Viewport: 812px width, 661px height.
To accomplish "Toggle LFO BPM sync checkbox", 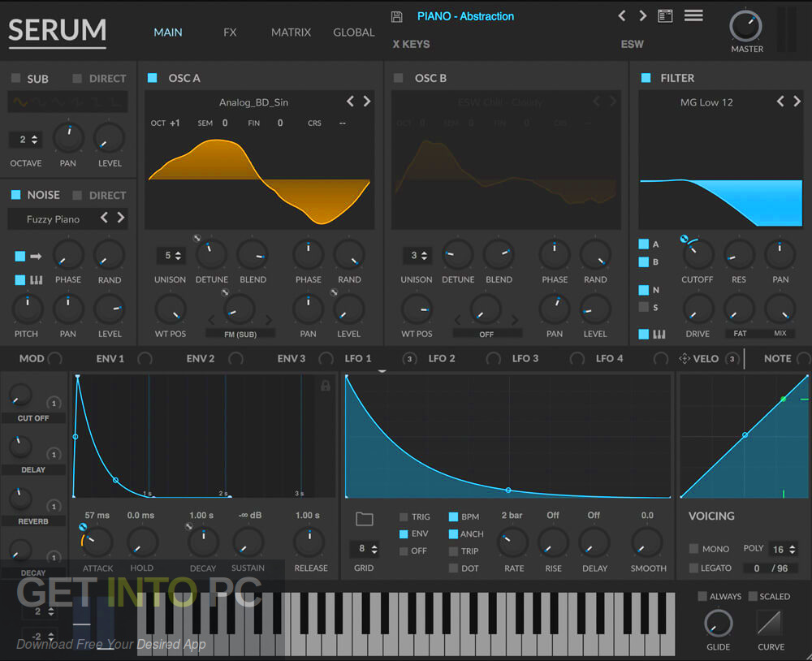I will point(453,516).
